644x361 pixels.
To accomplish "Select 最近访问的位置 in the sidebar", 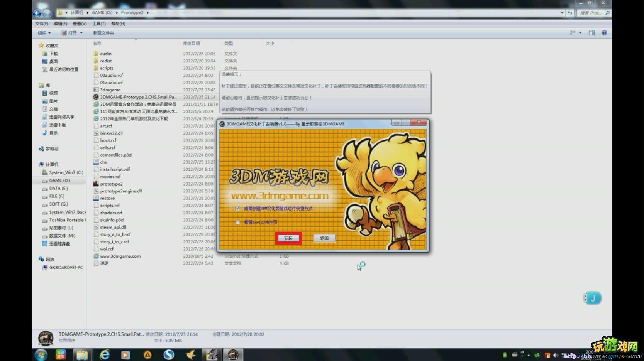I will coord(64,69).
